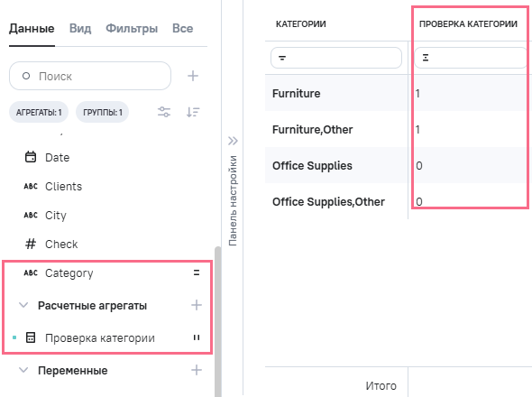This screenshot has height=397, width=532.
Task: Click the sort order icon
Action: pos(193,112)
